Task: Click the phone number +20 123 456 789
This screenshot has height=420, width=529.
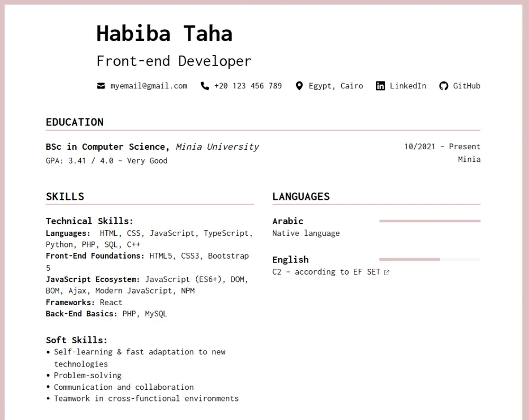Action: pos(248,86)
